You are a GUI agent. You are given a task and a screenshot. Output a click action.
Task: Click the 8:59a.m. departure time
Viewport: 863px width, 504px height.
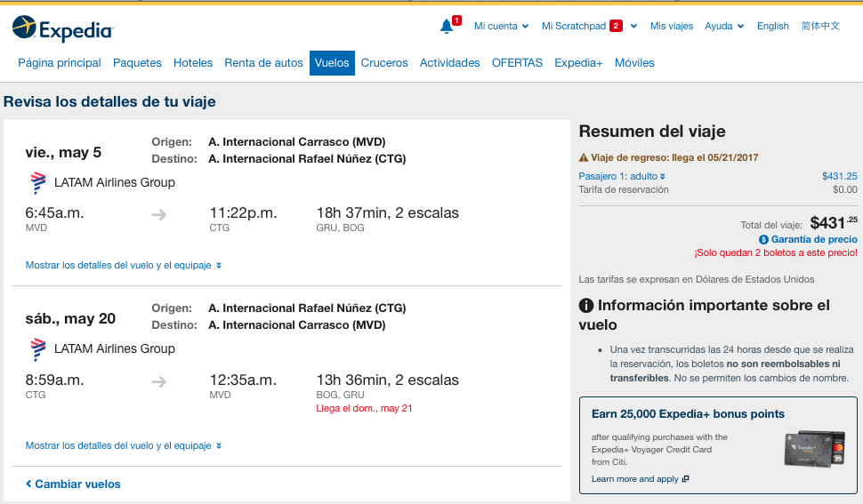point(54,380)
